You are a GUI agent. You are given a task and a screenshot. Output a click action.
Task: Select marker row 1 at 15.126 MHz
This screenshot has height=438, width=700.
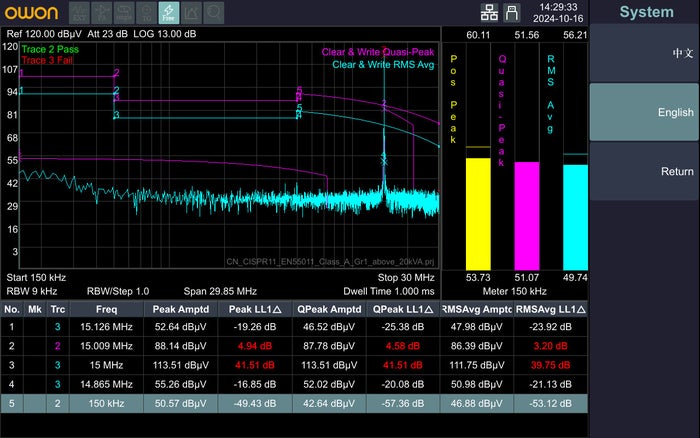pos(294,327)
